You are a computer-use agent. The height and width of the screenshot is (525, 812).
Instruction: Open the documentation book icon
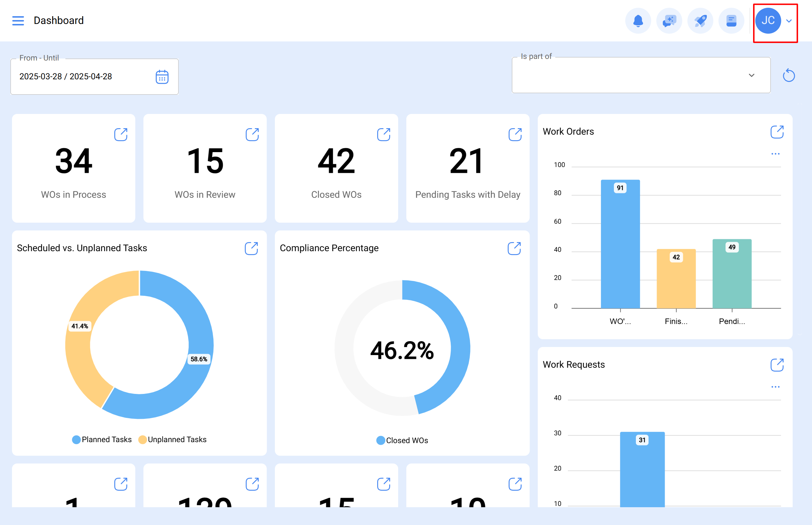coord(731,21)
